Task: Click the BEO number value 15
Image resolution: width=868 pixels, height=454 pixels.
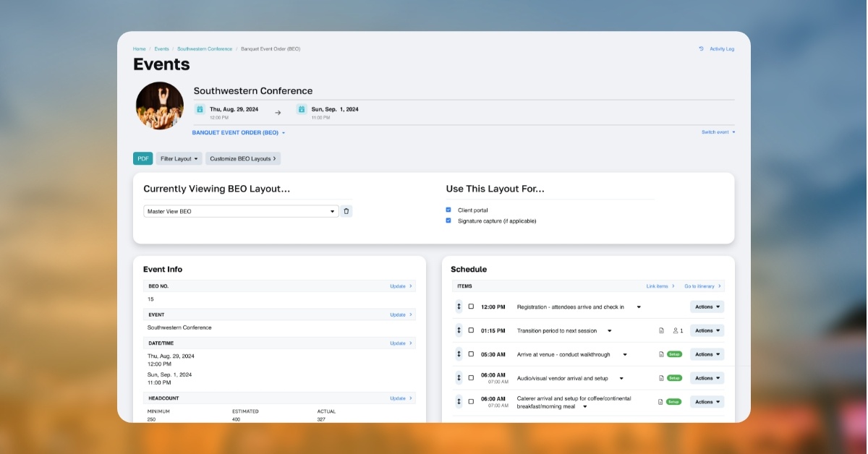Action: [150, 299]
